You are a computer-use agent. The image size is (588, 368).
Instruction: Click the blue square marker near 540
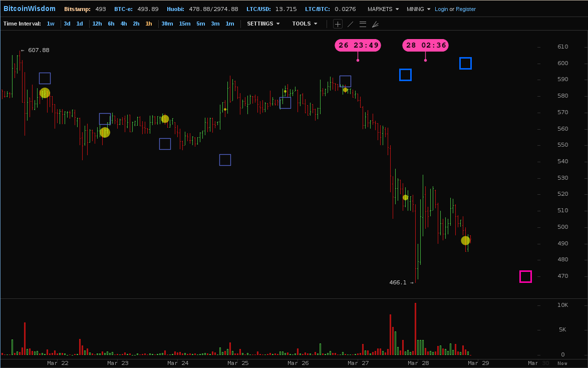[x=225, y=160]
